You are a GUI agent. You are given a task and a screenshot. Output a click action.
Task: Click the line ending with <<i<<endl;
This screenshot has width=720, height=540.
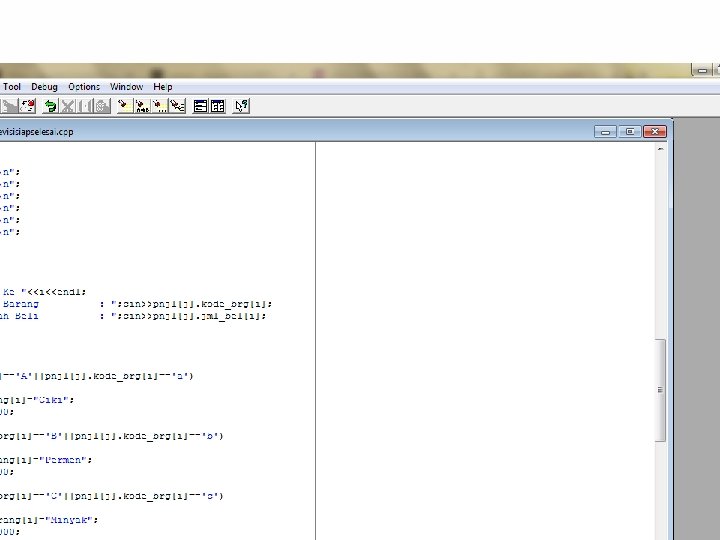44,292
